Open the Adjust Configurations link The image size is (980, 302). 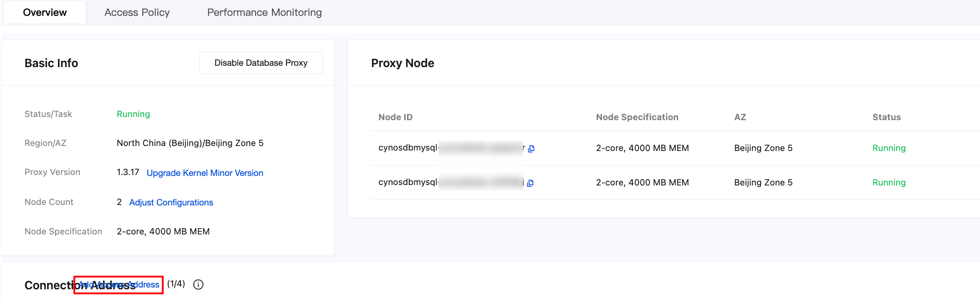[171, 202]
